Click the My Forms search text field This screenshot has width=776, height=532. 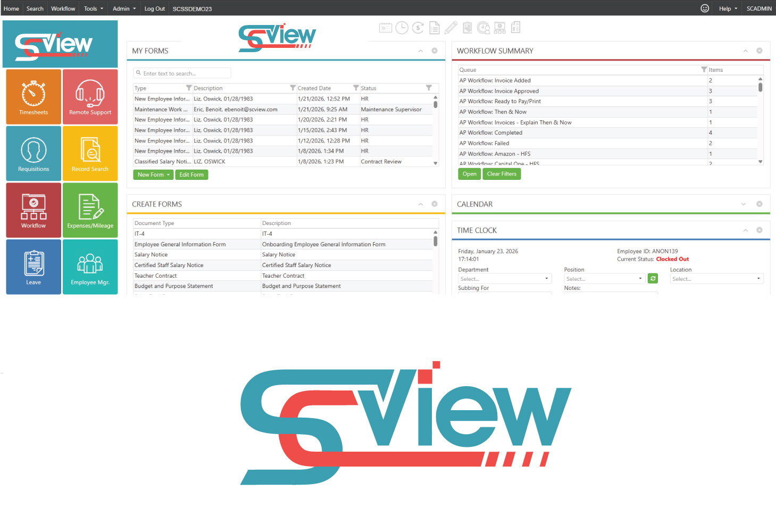[x=182, y=73]
